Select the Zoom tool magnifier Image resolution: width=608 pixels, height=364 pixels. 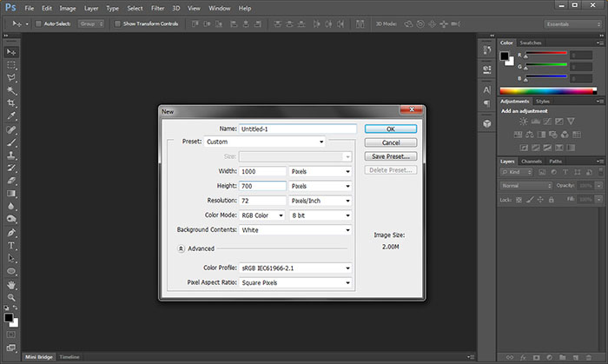(12, 296)
